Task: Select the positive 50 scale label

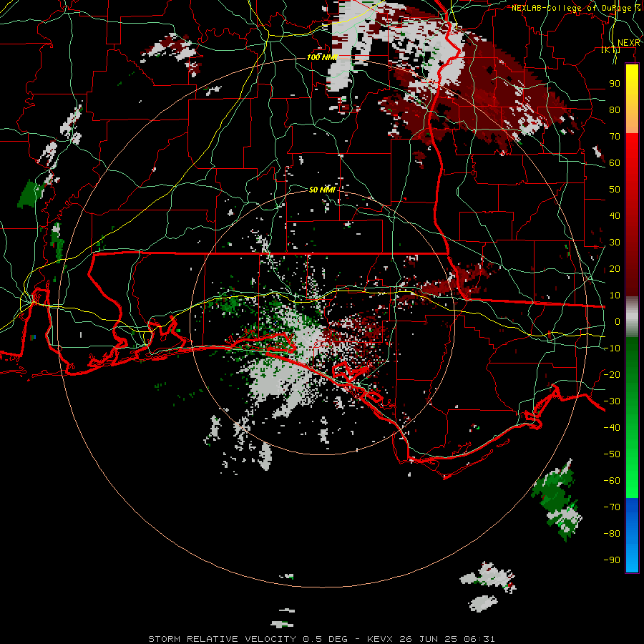Action: point(615,190)
